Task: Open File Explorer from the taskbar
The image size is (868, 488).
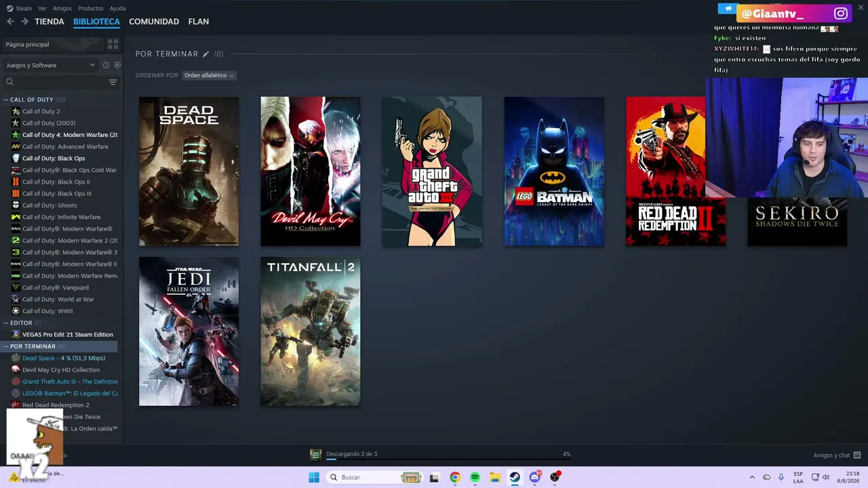Action: click(x=495, y=477)
